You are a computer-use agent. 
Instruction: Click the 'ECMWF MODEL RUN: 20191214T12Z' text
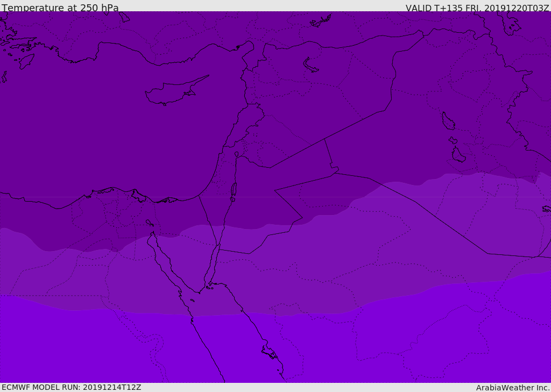[72, 387]
